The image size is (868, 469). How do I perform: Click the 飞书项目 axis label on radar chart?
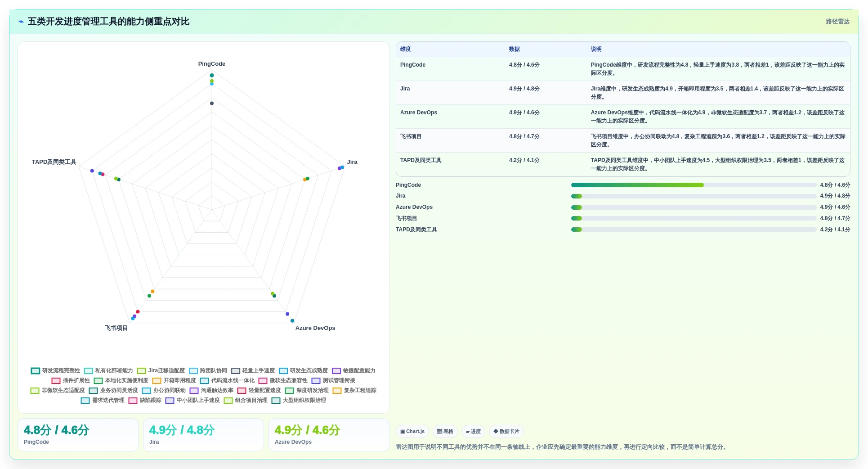click(x=116, y=328)
